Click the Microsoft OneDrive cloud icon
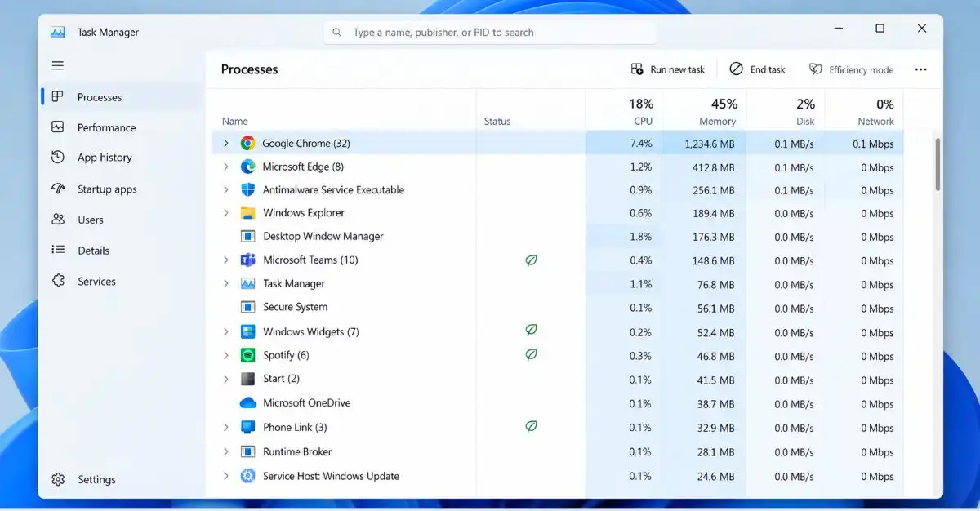Viewport: 980px width, 511px height. tap(247, 402)
